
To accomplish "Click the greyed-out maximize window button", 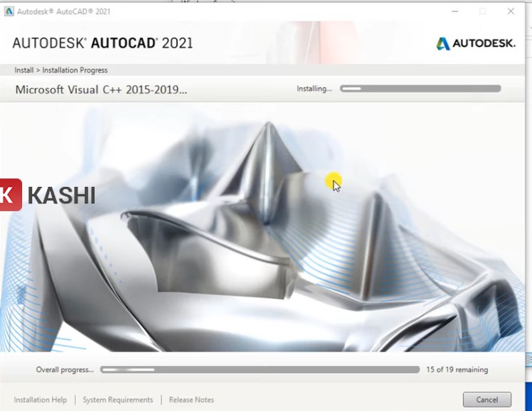I will pyautogui.click(x=482, y=11).
